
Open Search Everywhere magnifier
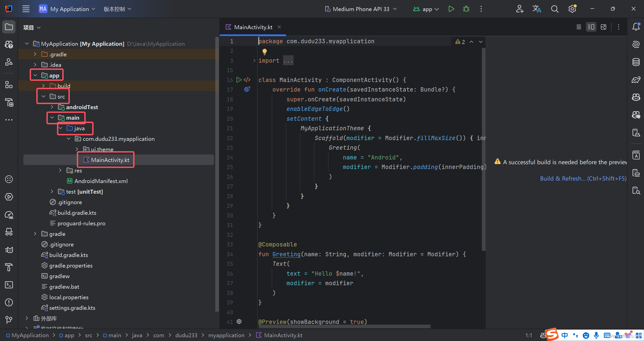point(555,9)
